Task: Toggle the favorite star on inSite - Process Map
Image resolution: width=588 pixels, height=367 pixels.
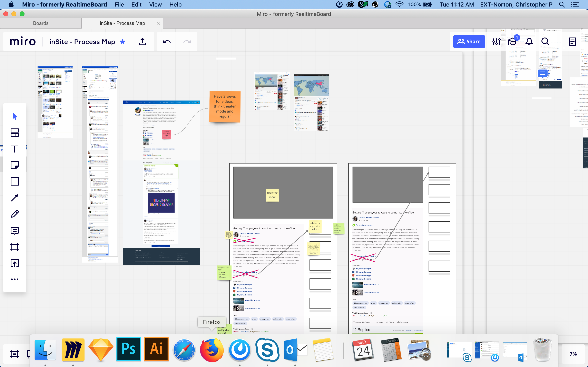Action: pyautogui.click(x=122, y=42)
